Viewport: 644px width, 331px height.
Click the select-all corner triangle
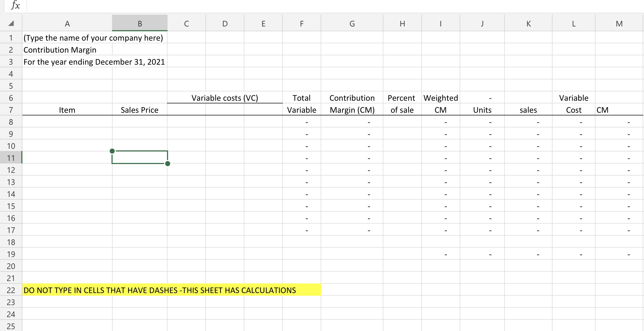[11, 24]
